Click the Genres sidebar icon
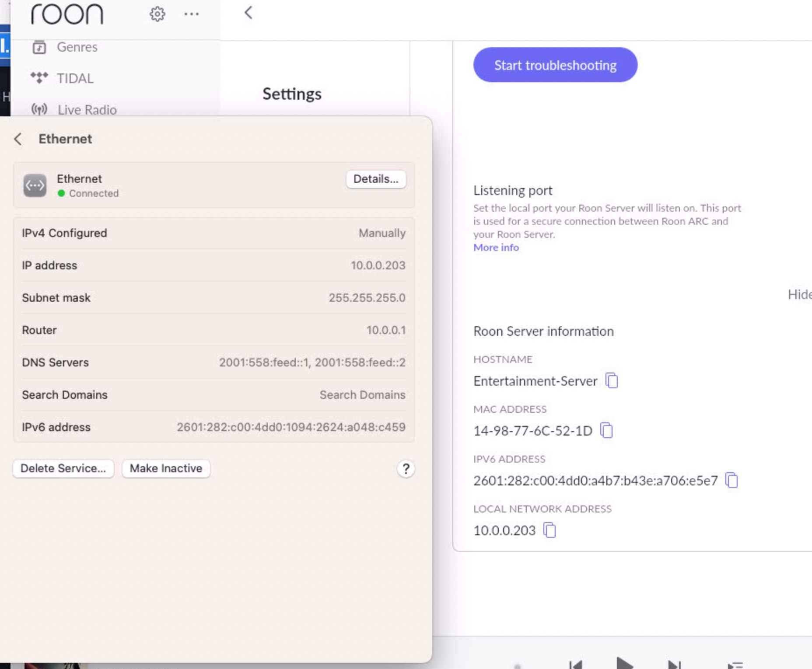 click(39, 47)
